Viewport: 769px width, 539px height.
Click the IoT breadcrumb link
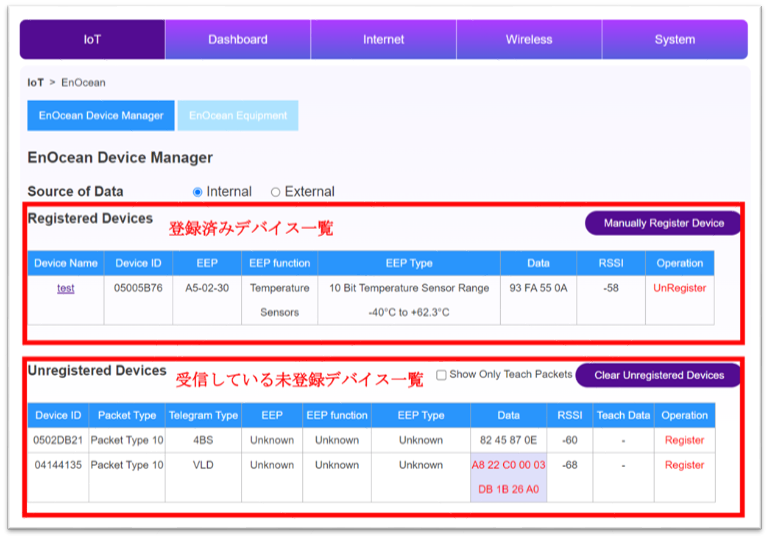tap(35, 83)
